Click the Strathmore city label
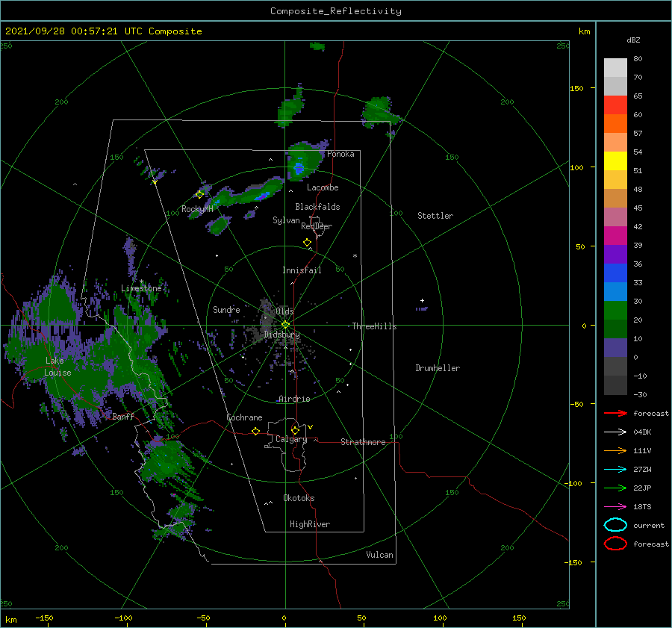 click(x=363, y=442)
